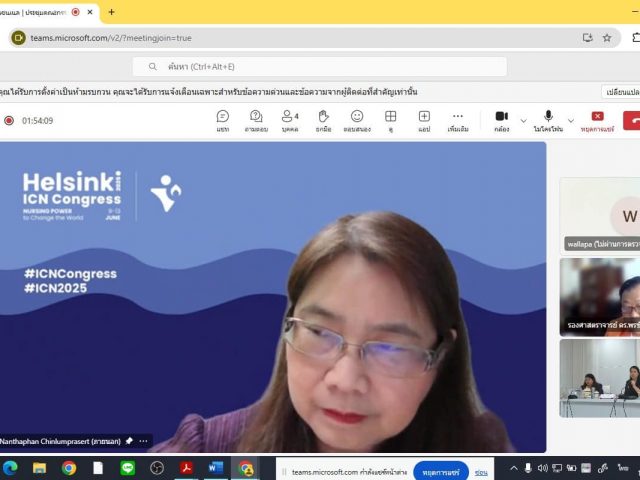Screen dimensions: 640x480
Task: Click the install app icon in address bar
Action: (587, 38)
